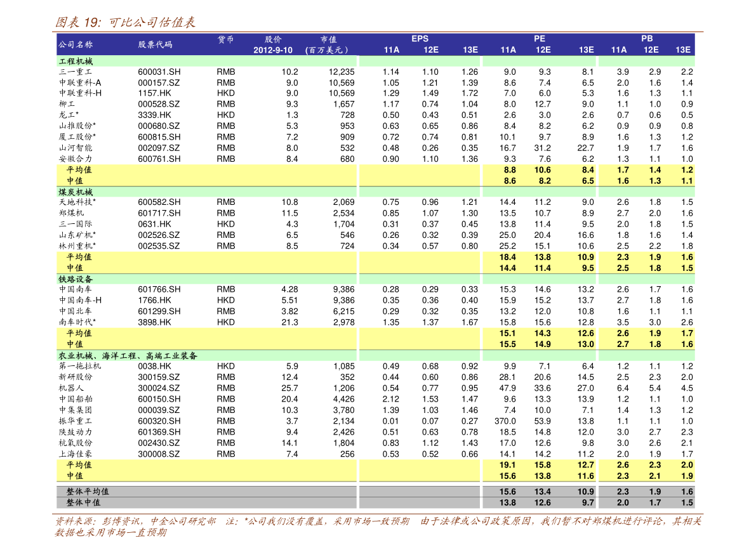Select company name '柳工'
The width and height of the screenshot is (756, 550).
point(67,104)
